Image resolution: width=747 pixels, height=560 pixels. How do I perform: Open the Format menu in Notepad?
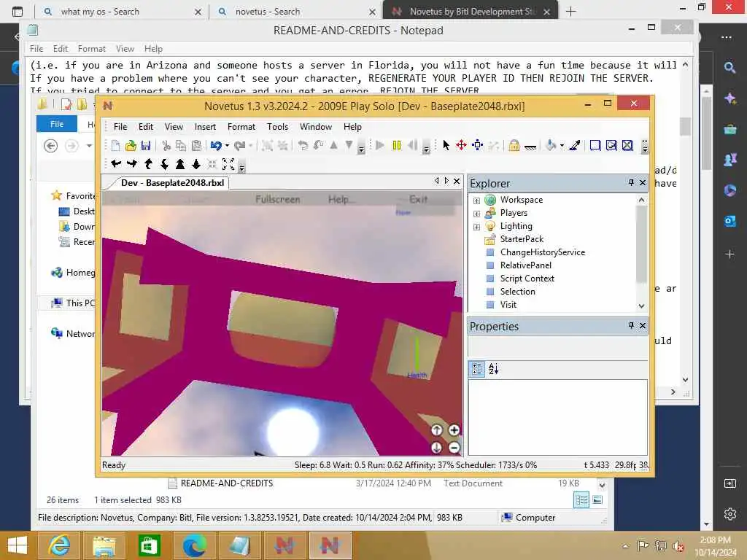point(91,49)
